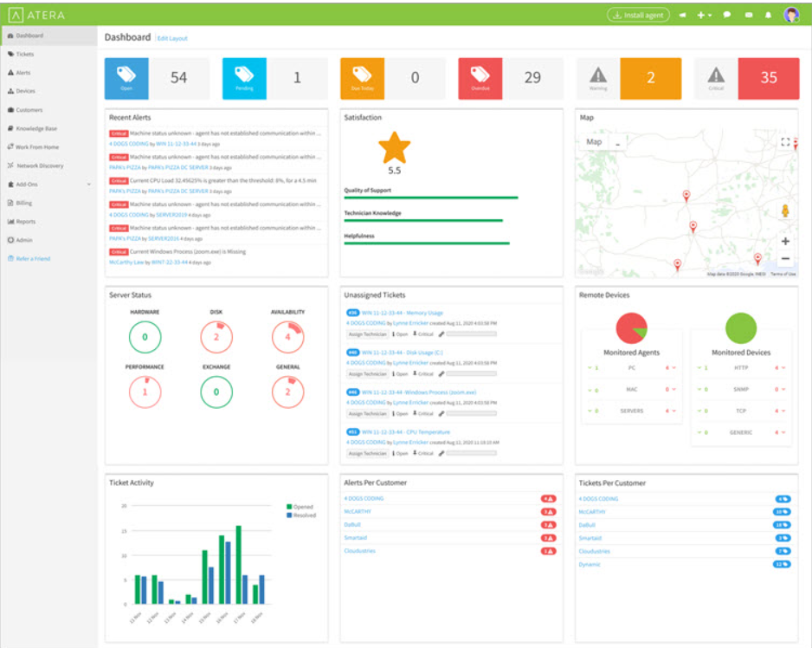
Task: Click the megaphone announcements icon in header
Action: pyautogui.click(x=682, y=15)
